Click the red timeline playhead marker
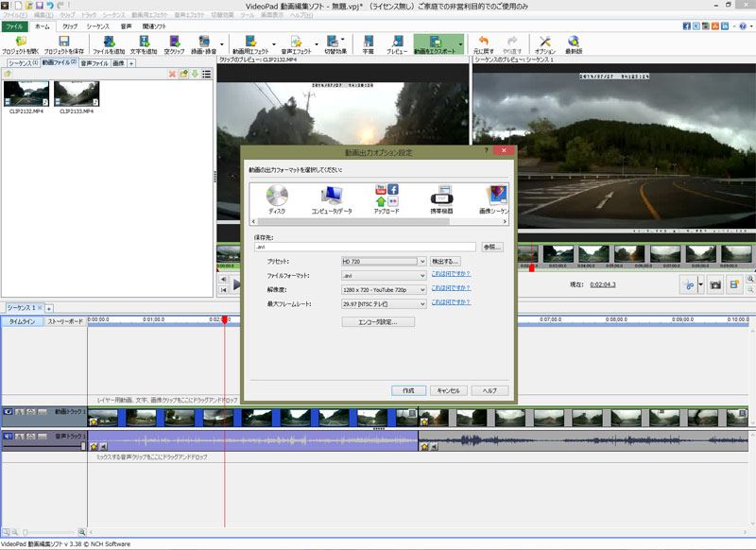 click(x=225, y=319)
